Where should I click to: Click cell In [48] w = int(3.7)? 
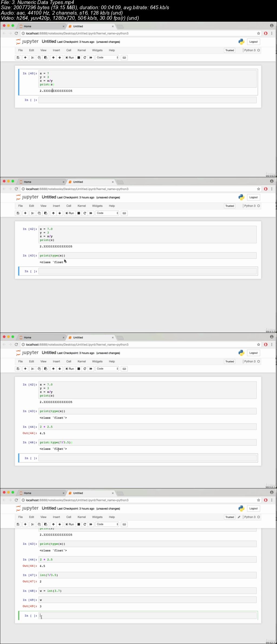147,591
